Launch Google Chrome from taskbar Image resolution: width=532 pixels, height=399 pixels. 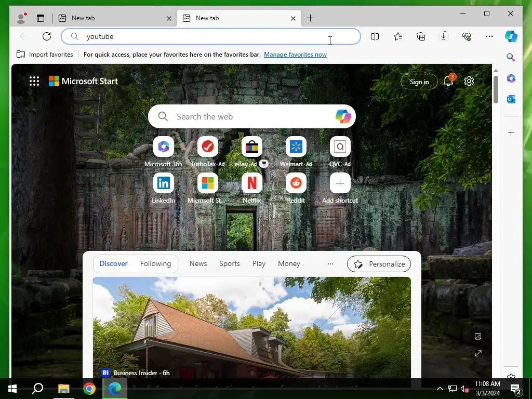pos(89,389)
